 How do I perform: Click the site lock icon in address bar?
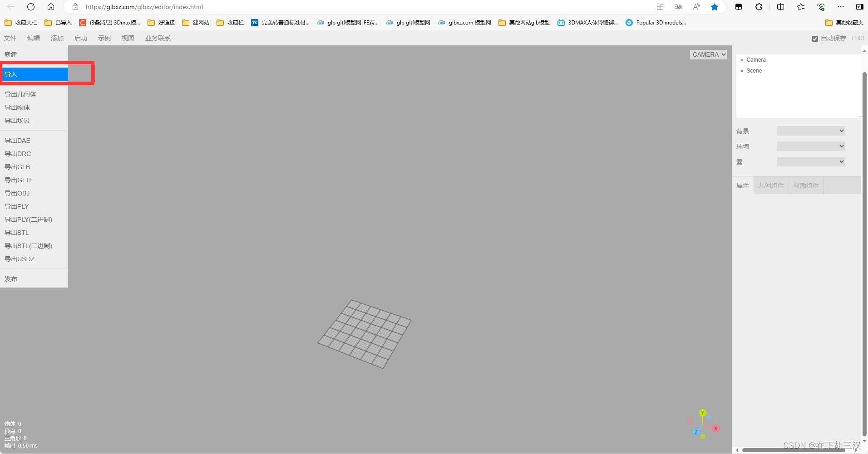pyautogui.click(x=75, y=7)
